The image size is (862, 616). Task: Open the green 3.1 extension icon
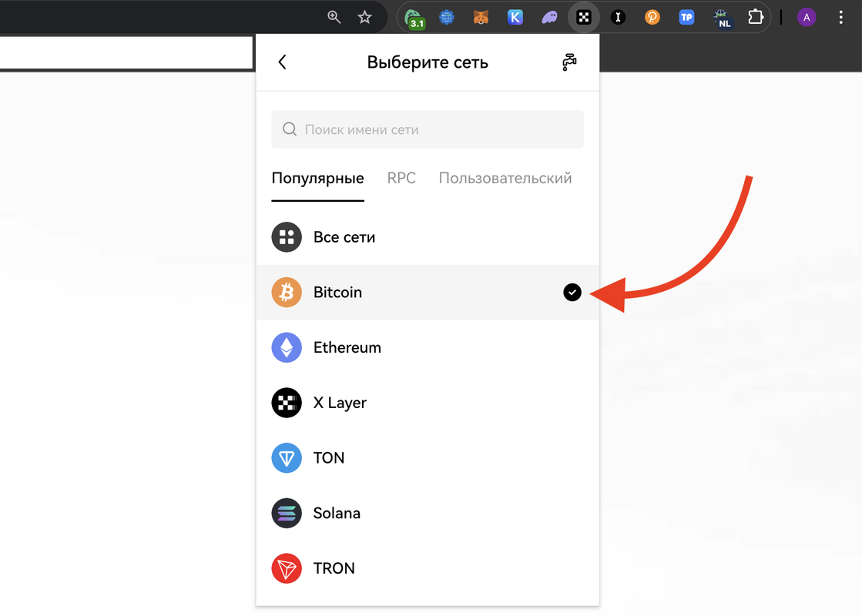point(414,18)
